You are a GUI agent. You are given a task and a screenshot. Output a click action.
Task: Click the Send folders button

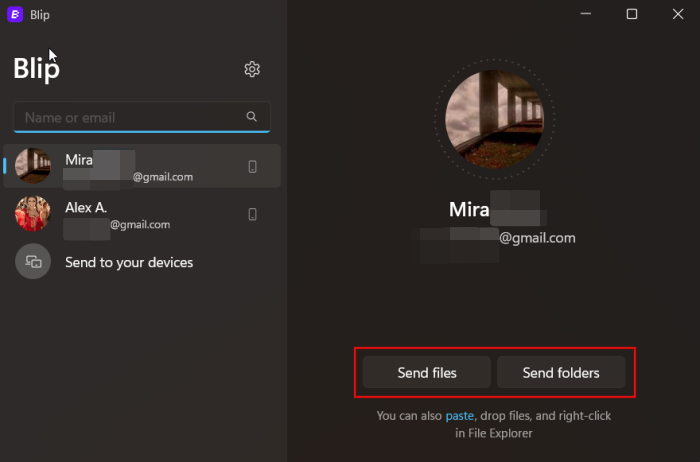[x=561, y=372]
